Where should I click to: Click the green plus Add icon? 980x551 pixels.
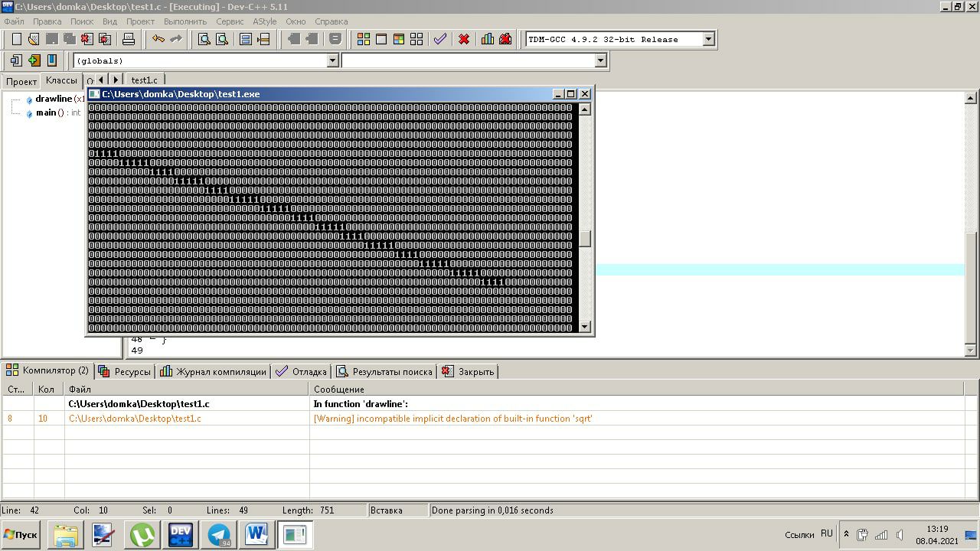(34, 60)
